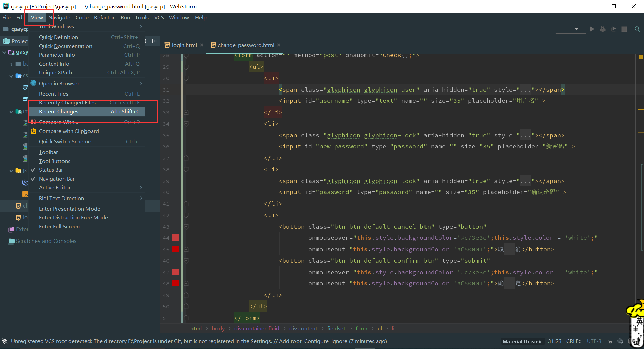Select Context Info menu entry
644x349 pixels.
pyautogui.click(x=87, y=64)
